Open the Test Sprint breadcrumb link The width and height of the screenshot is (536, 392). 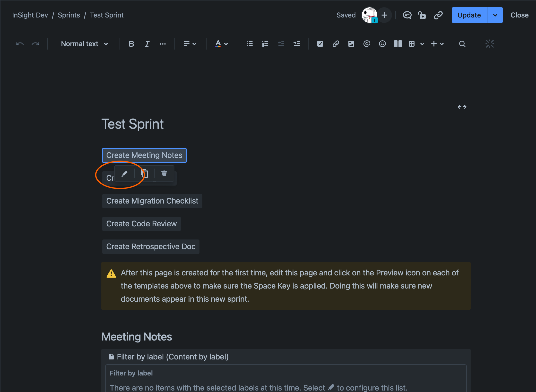point(107,15)
